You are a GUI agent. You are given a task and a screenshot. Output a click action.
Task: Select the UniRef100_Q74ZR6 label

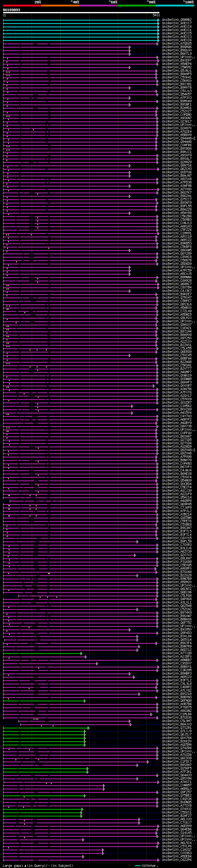point(177,748)
